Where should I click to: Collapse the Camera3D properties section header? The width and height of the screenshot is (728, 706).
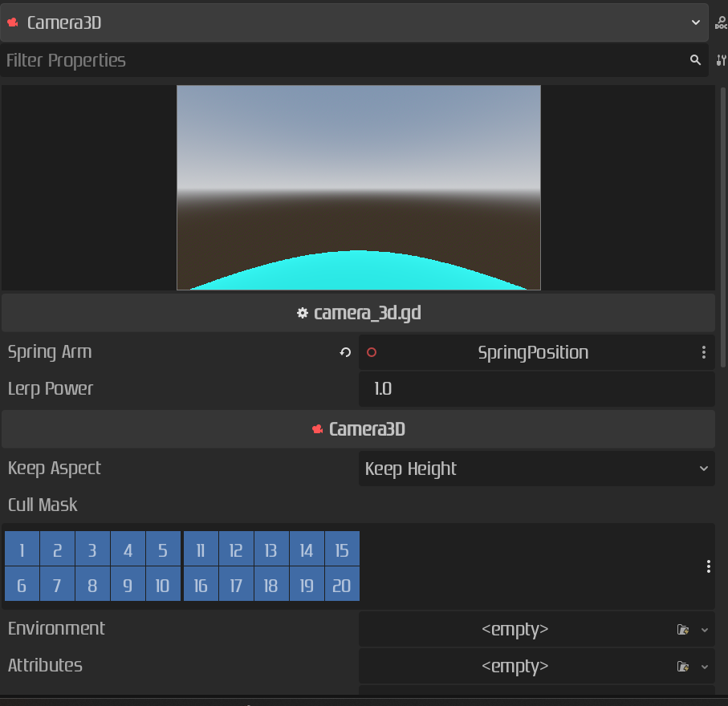tap(358, 429)
